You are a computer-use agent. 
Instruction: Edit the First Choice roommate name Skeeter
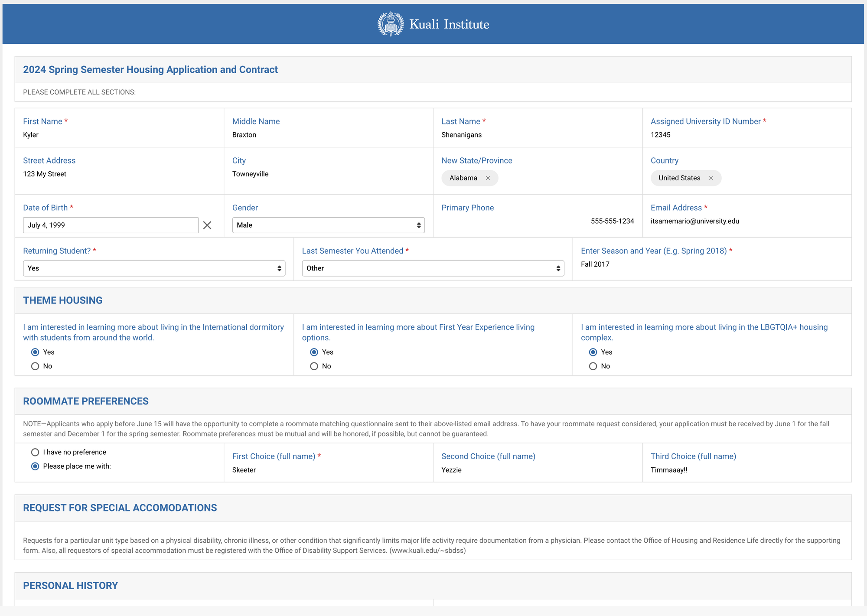coord(244,469)
